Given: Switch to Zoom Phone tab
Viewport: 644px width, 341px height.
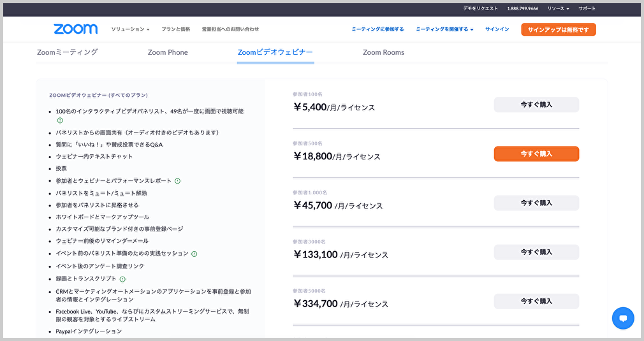Looking at the screenshot, I should pyautogui.click(x=168, y=52).
